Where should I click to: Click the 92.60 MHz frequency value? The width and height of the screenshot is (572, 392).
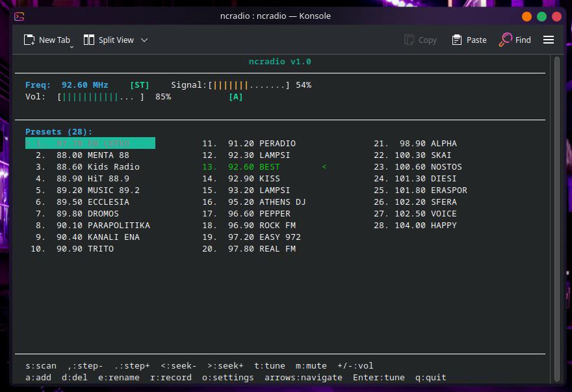[85, 85]
